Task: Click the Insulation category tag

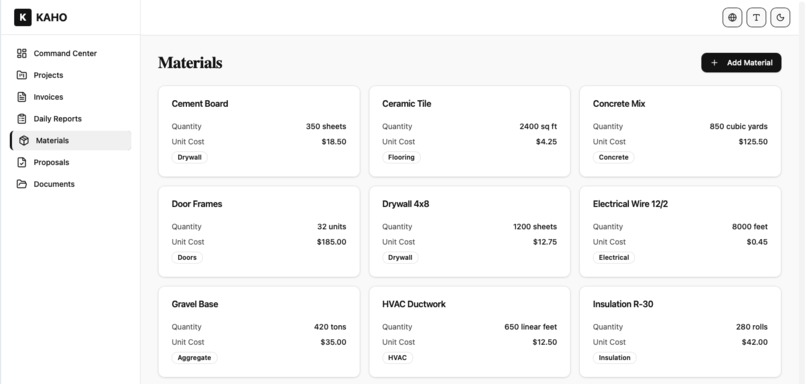Action: point(615,358)
